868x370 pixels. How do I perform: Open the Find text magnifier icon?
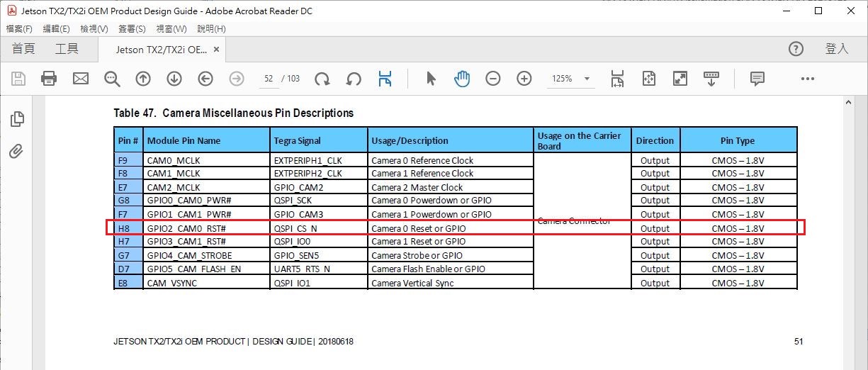coord(112,79)
